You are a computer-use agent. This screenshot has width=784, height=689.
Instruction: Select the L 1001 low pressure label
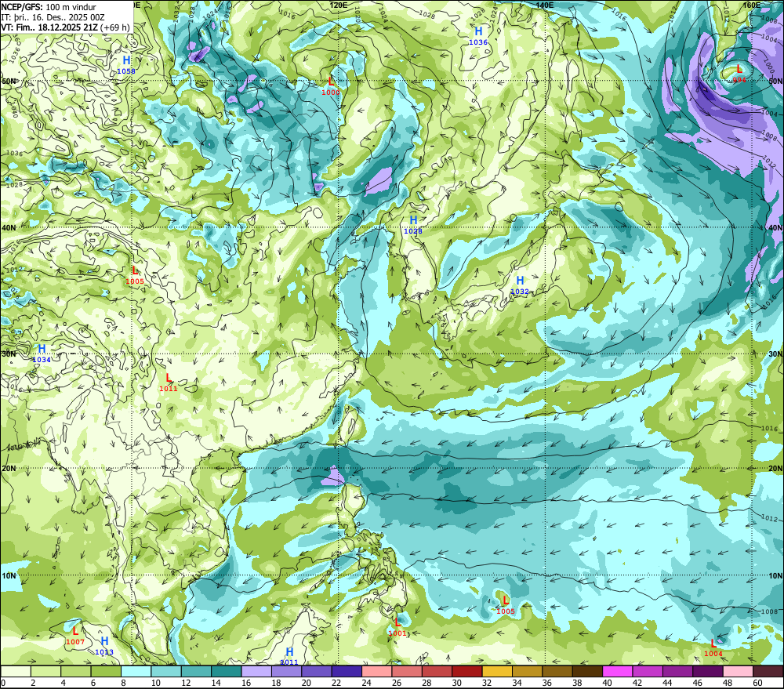coord(397,627)
